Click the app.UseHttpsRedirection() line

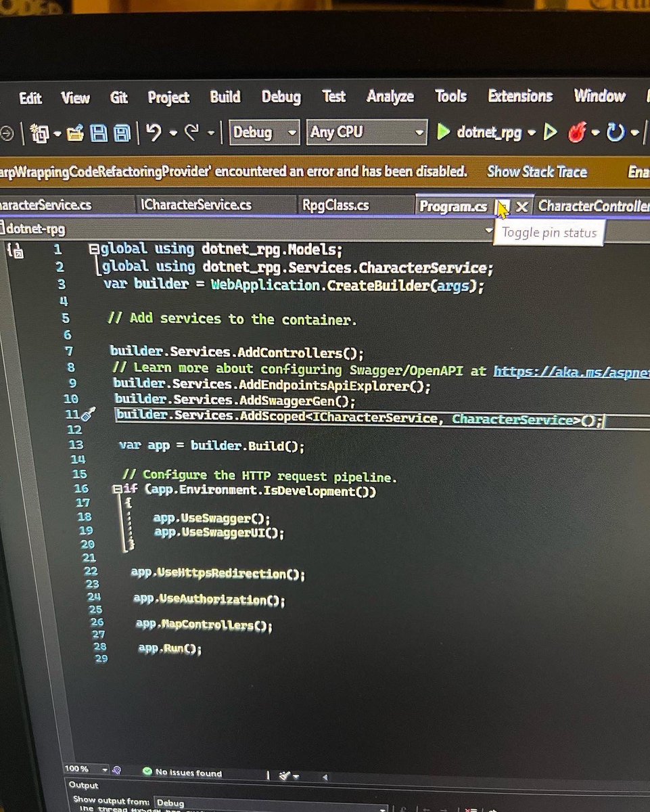point(218,574)
